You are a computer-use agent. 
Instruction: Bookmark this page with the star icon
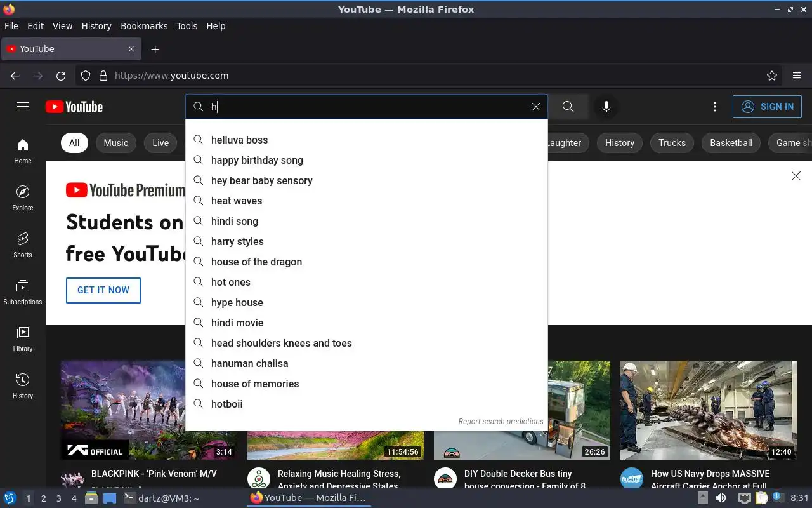[x=772, y=76]
